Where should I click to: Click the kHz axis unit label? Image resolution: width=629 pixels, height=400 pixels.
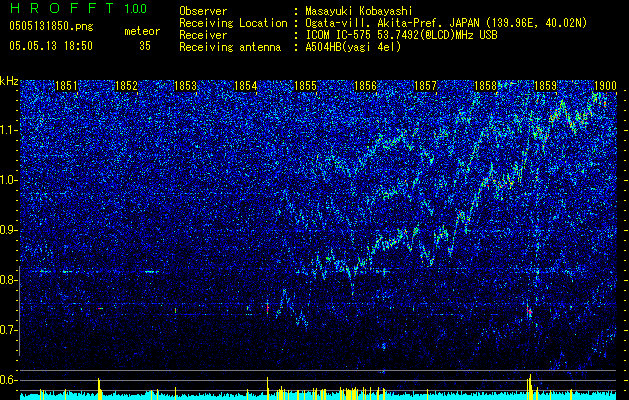[9, 81]
